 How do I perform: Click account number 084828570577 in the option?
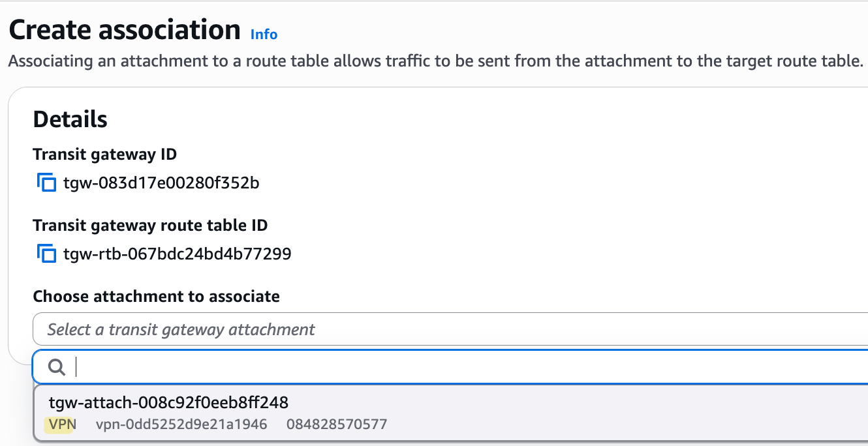(x=337, y=424)
